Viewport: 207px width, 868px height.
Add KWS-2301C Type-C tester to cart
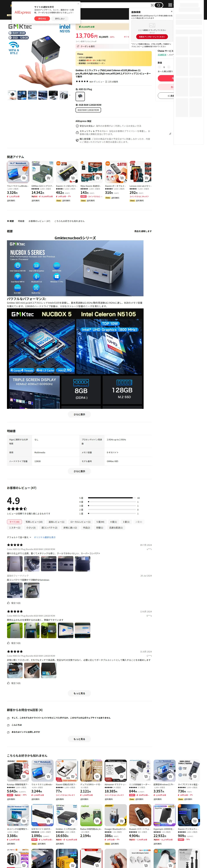coord(195,776)
